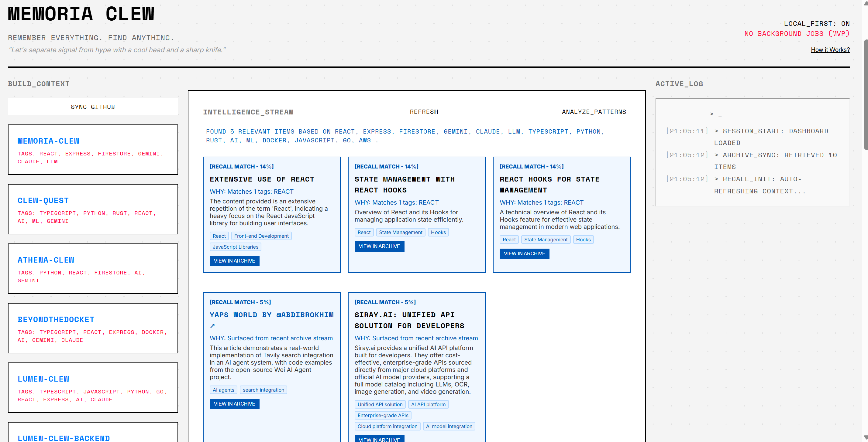This screenshot has height=442, width=868.
Task: Run ANALYZE_PATTERNS
Action: [594, 112]
